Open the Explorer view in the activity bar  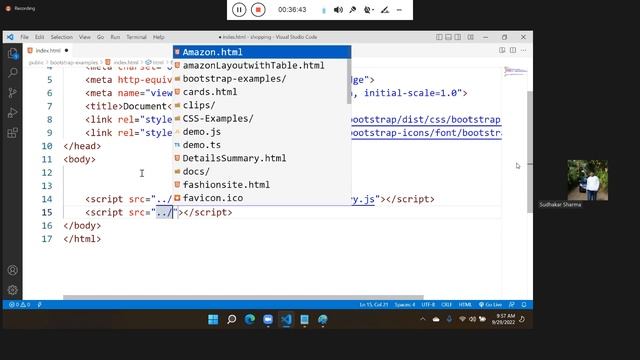click(13, 53)
